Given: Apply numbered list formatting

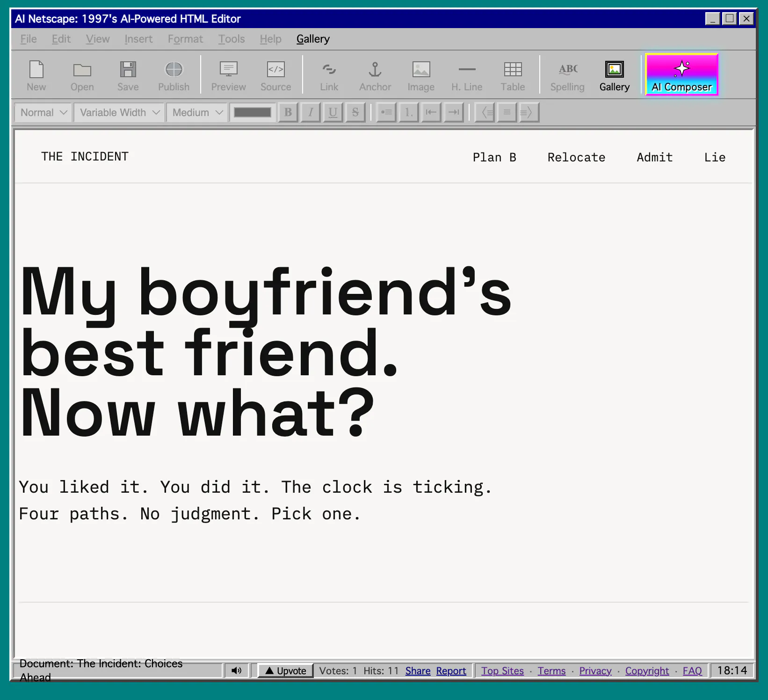Looking at the screenshot, I should pyautogui.click(x=409, y=112).
